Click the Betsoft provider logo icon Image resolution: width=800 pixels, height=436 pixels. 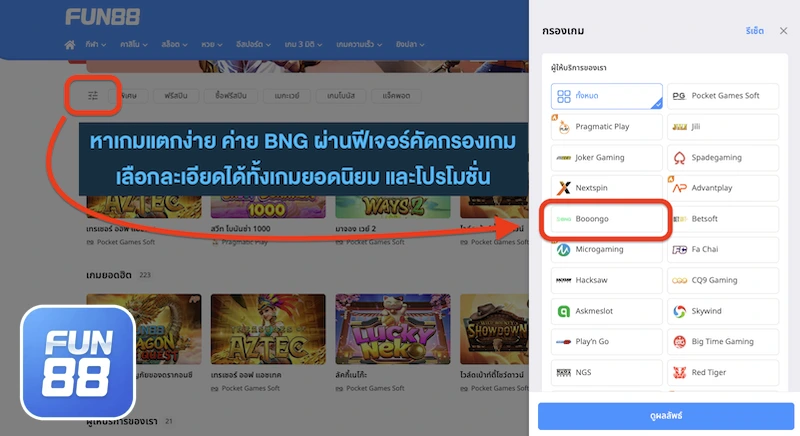pos(680,219)
